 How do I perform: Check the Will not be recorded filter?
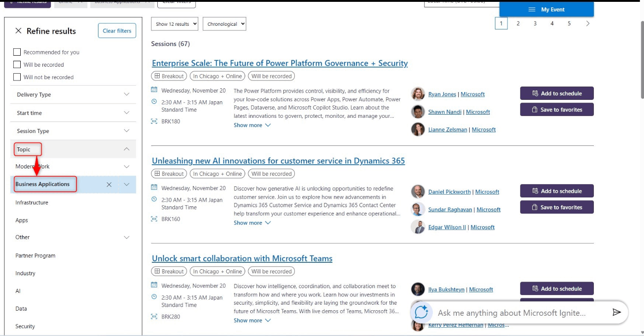click(x=17, y=77)
